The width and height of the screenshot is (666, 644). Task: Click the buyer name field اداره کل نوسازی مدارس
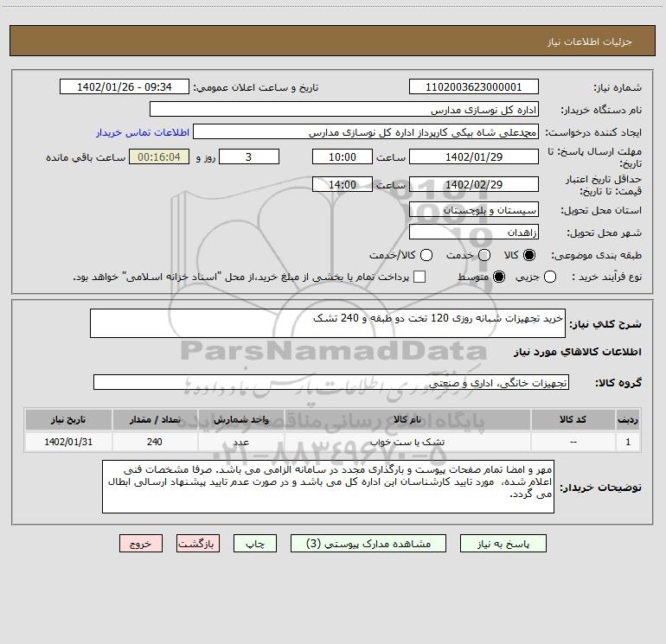(x=344, y=110)
